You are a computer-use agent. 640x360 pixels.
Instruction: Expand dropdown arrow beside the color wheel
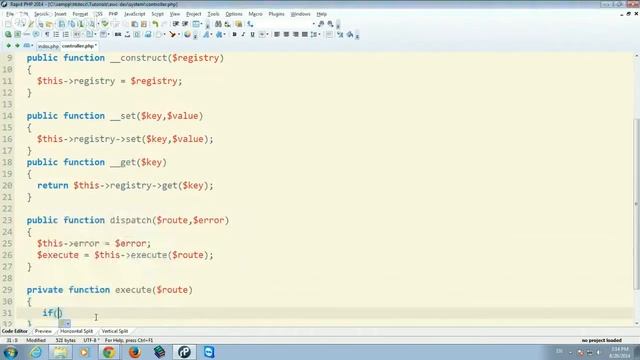pyautogui.click(x=195, y=35)
